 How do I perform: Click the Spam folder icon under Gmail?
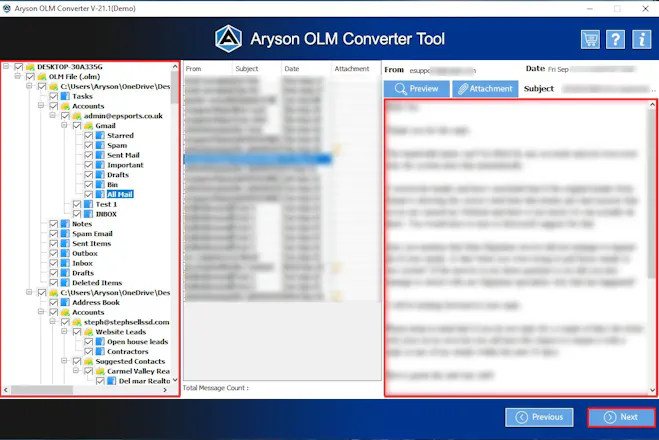click(x=100, y=145)
